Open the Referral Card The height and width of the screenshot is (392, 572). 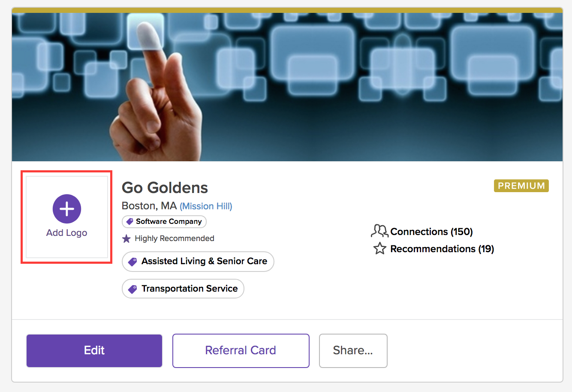click(241, 351)
